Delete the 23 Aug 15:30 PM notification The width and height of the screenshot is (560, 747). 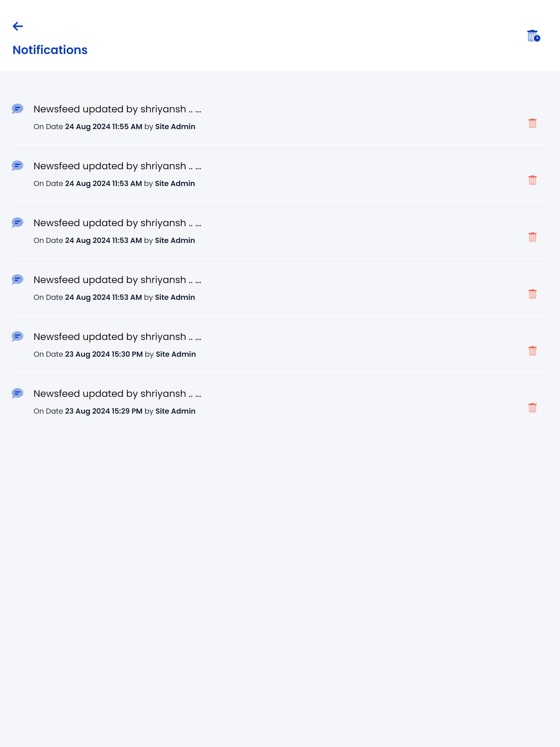(532, 351)
